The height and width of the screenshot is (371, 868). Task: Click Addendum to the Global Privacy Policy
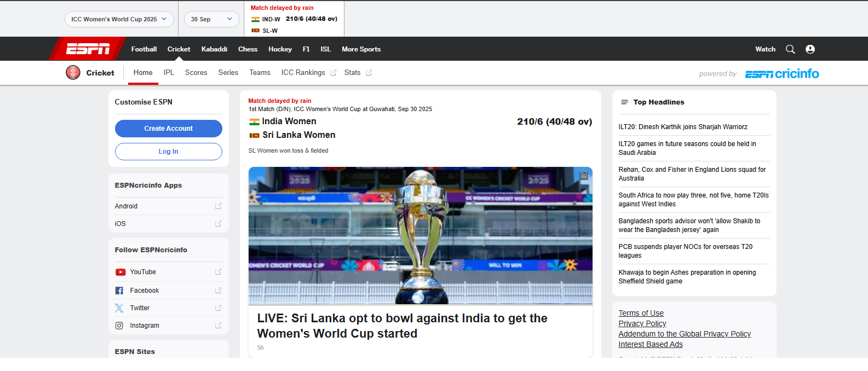coord(685,334)
